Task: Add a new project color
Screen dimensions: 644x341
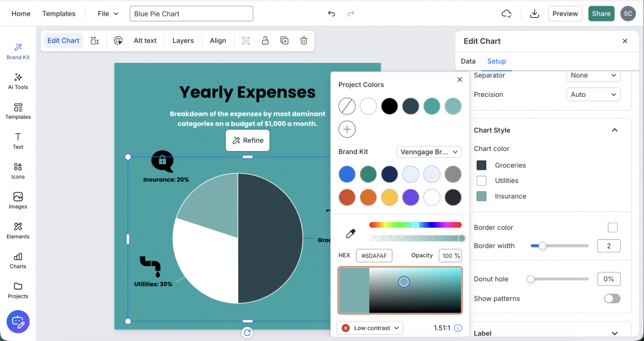Action: point(347,129)
